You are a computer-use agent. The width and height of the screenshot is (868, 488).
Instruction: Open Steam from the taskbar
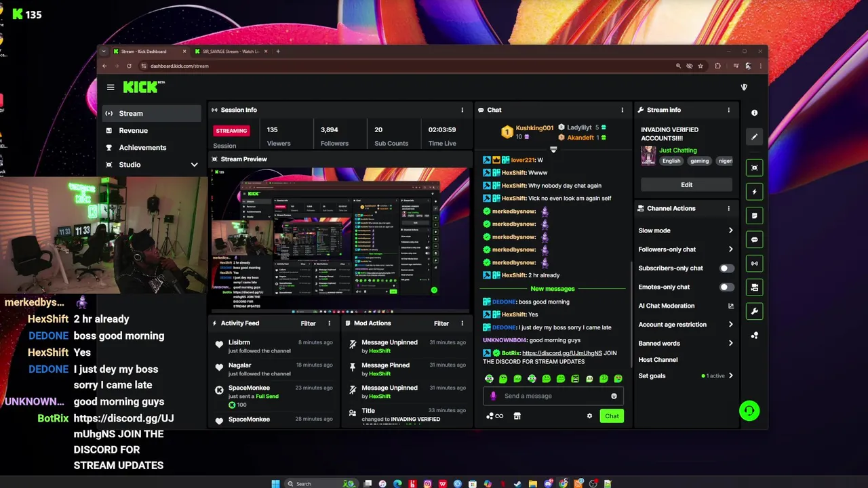point(518,483)
